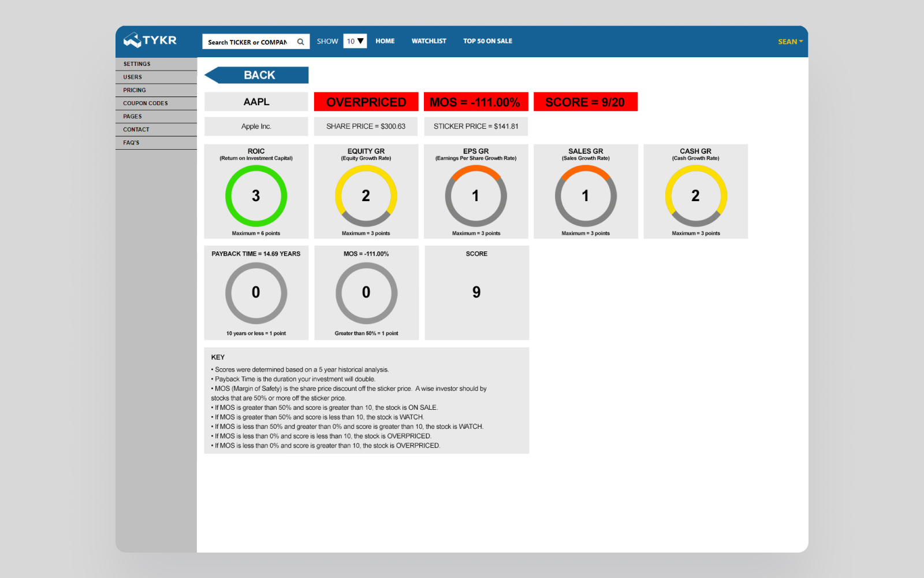Open PAGES in the sidebar
Viewport: 924px width, 578px height.
(156, 117)
